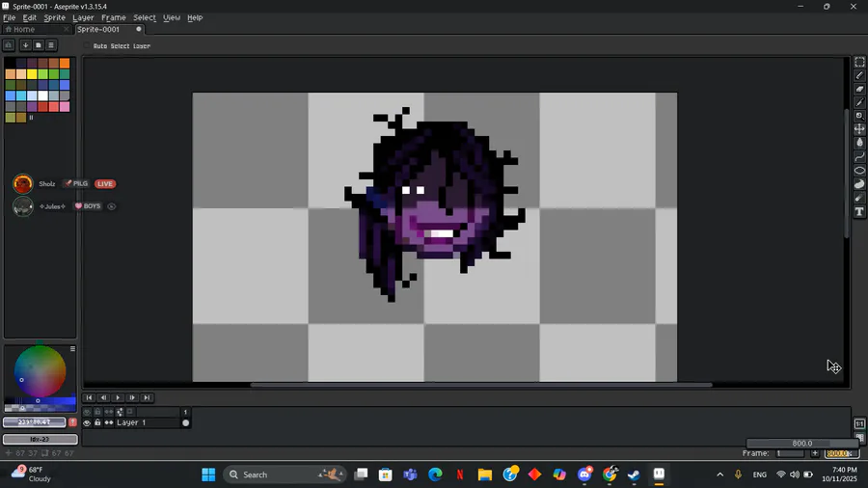The width and height of the screenshot is (868, 488).
Task: Open the palette presets icon
Action: click(x=39, y=44)
